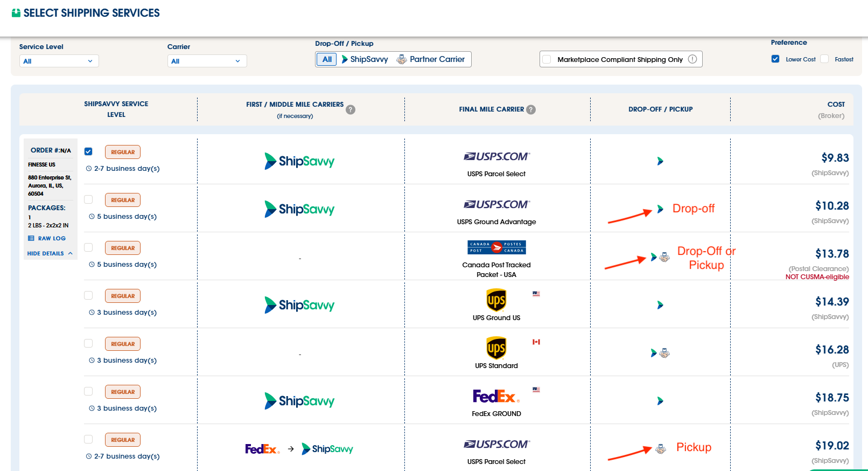The image size is (868, 471).
Task: Click the REGULAR badge in the $10.28 row
Action: 123,200
